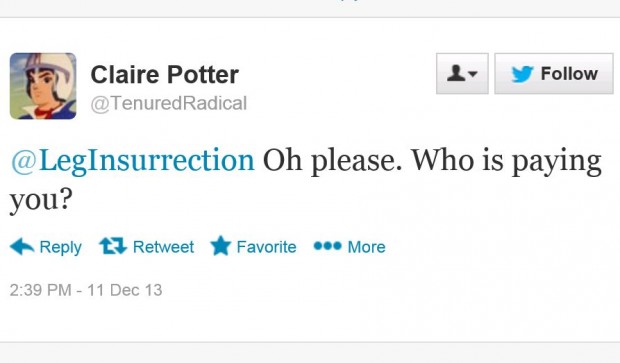Follow Claire Potter

tap(554, 74)
